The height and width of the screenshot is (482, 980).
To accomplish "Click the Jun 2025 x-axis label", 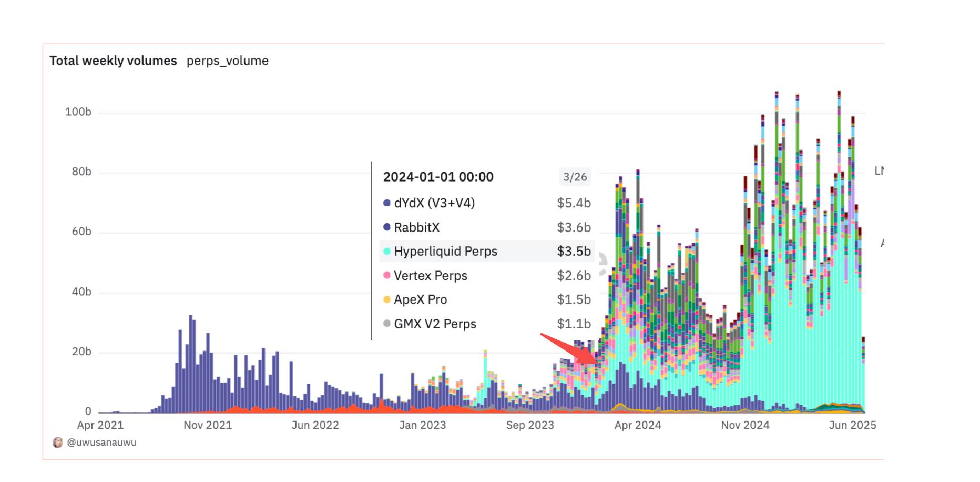I will pyautogui.click(x=852, y=425).
